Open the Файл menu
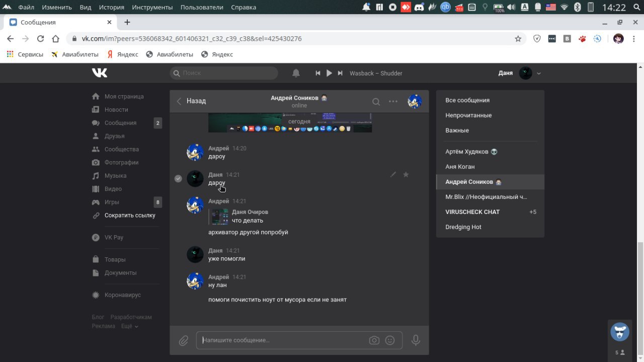 point(26,8)
